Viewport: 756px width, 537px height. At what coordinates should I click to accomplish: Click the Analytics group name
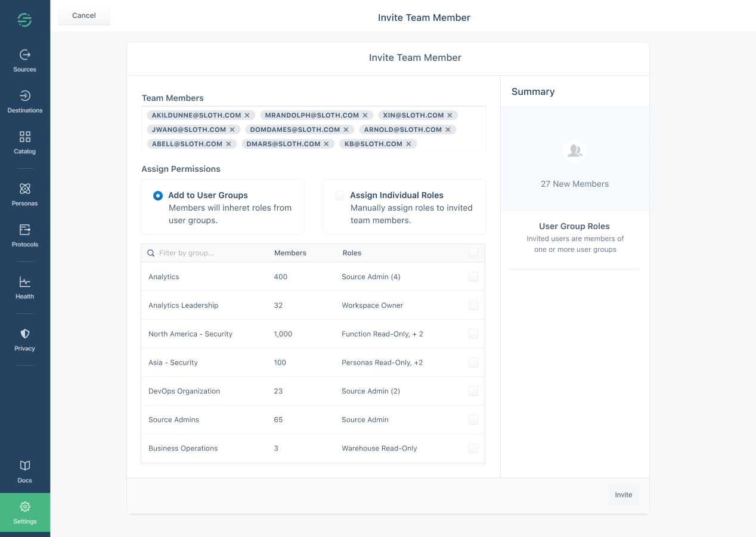(x=164, y=277)
